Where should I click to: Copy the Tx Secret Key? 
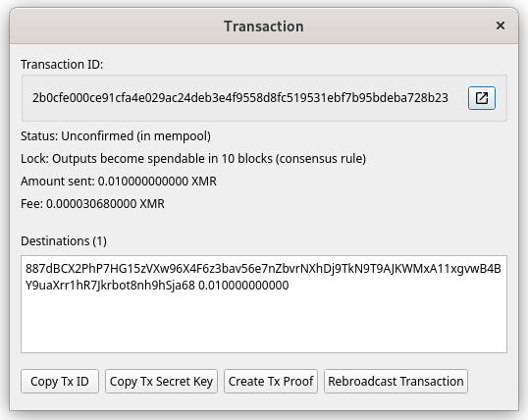pos(161,382)
